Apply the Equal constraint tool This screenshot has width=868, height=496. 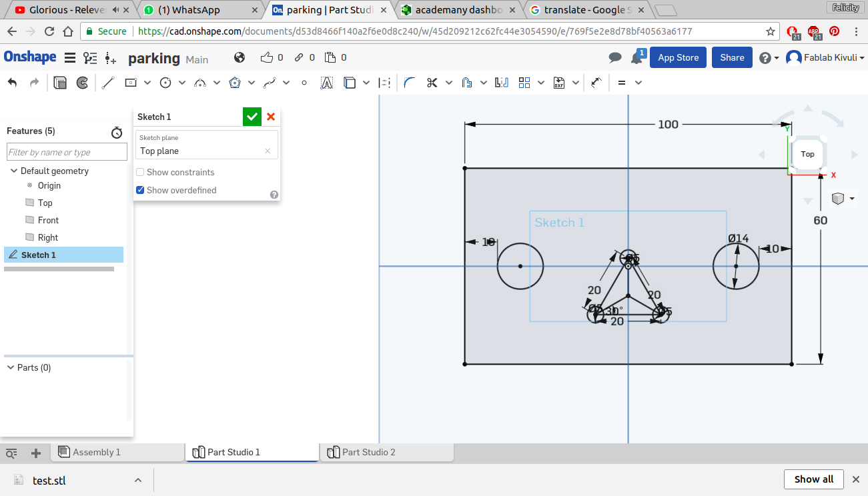click(622, 83)
